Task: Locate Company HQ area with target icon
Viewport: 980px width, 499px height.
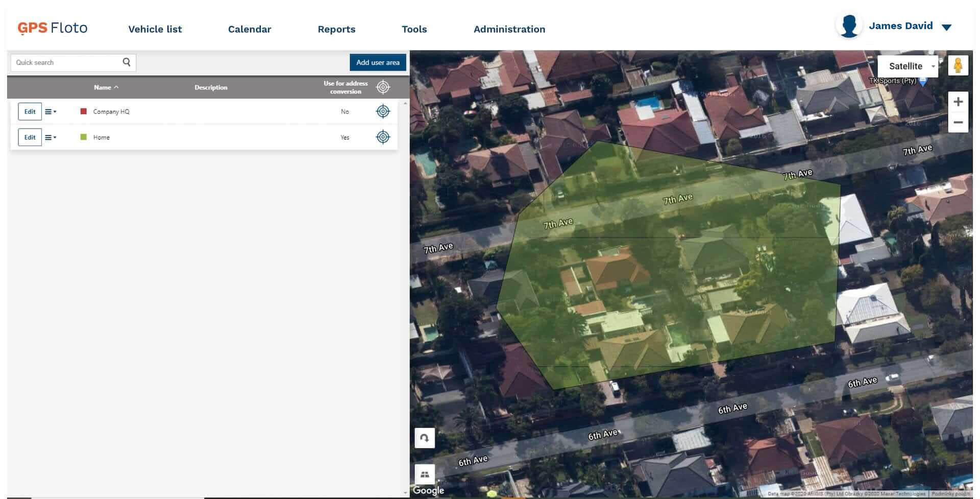Action: coord(383,111)
